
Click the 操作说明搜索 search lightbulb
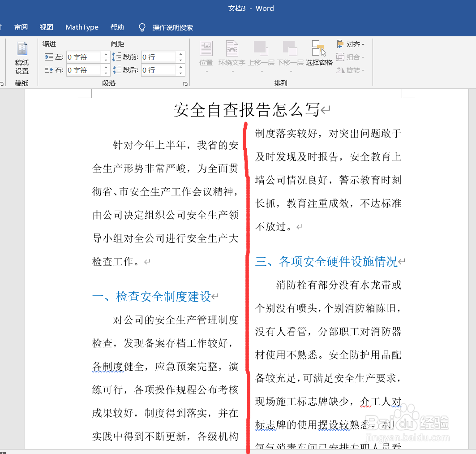tap(142, 27)
